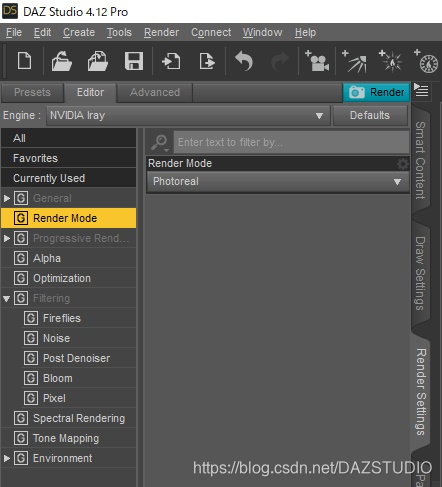Select the Currently Used category
This screenshot has height=487, width=442.
coord(69,178)
